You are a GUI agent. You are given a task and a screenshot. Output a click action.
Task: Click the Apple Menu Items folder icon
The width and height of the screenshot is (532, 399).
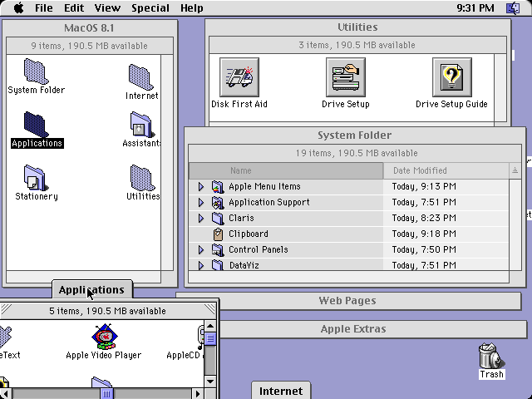click(218, 186)
